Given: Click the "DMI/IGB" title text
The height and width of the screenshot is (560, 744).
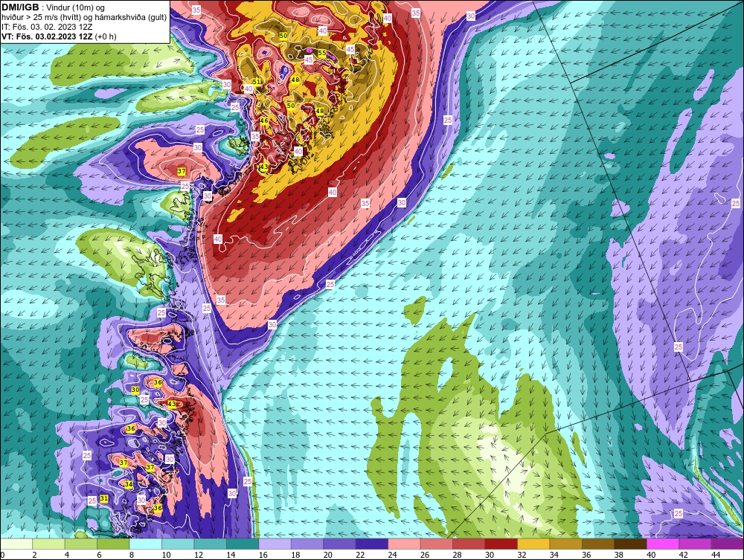Looking at the screenshot, I should click(x=20, y=7).
